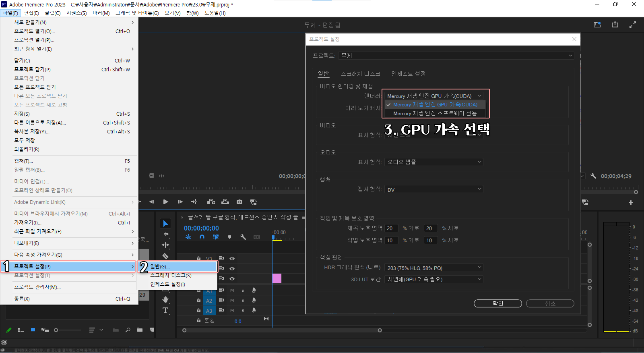Screen dimensions: 644x353
Task: Select the Track Select Forward tool
Action: (x=165, y=234)
